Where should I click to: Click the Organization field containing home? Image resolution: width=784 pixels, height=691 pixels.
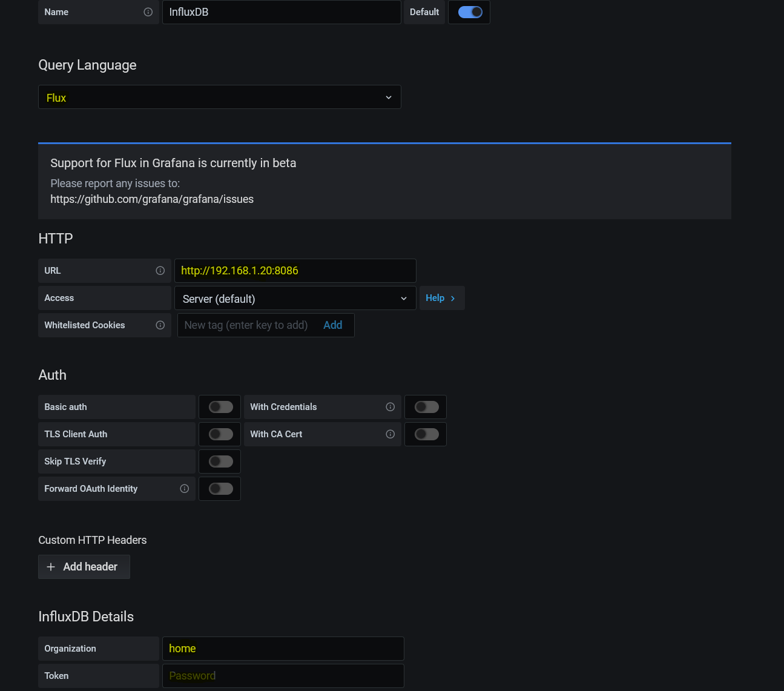(x=283, y=649)
